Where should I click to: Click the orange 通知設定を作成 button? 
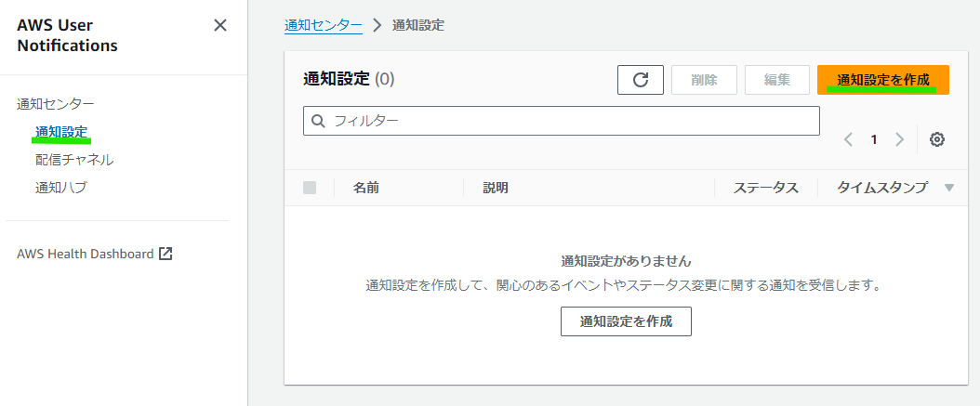tap(883, 80)
